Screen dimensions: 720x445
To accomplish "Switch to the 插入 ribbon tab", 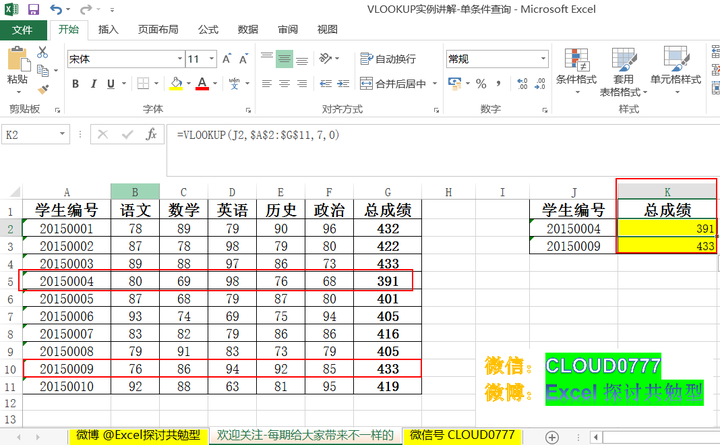I will pyautogui.click(x=108, y=30).
